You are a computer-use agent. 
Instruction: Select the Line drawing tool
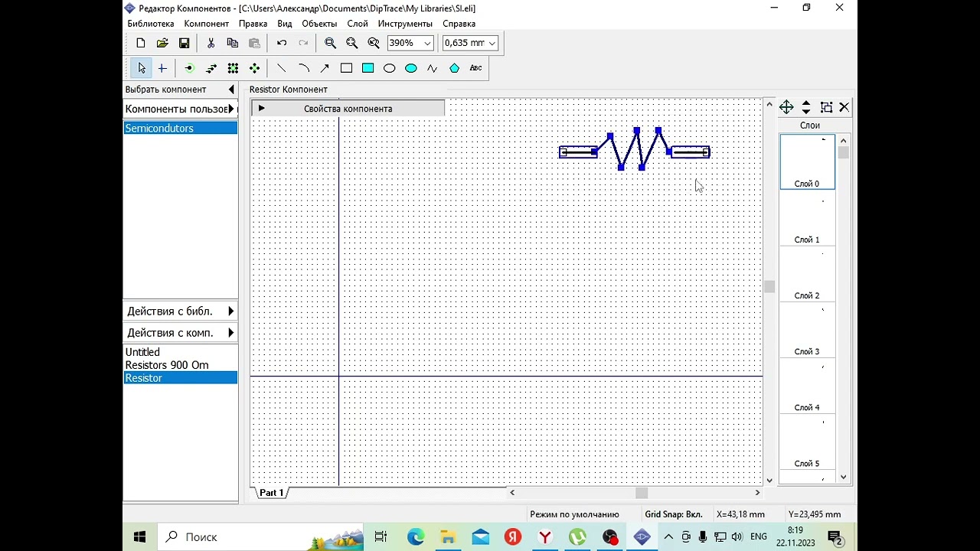(x=281, y=68)
